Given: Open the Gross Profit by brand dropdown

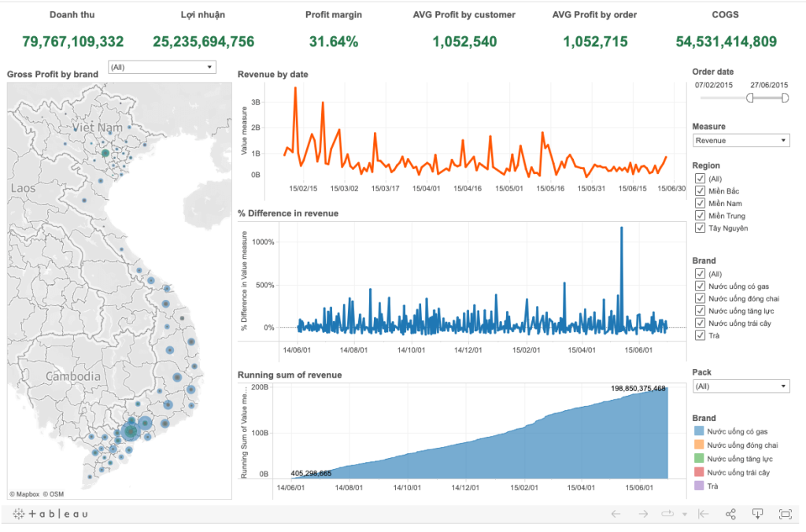Looking at the screenshot, I should [x=162, y=67].
